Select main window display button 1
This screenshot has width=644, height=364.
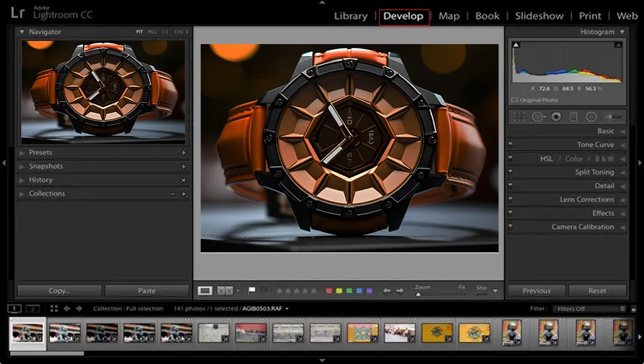pyautogui.click(x=14, y=309)
